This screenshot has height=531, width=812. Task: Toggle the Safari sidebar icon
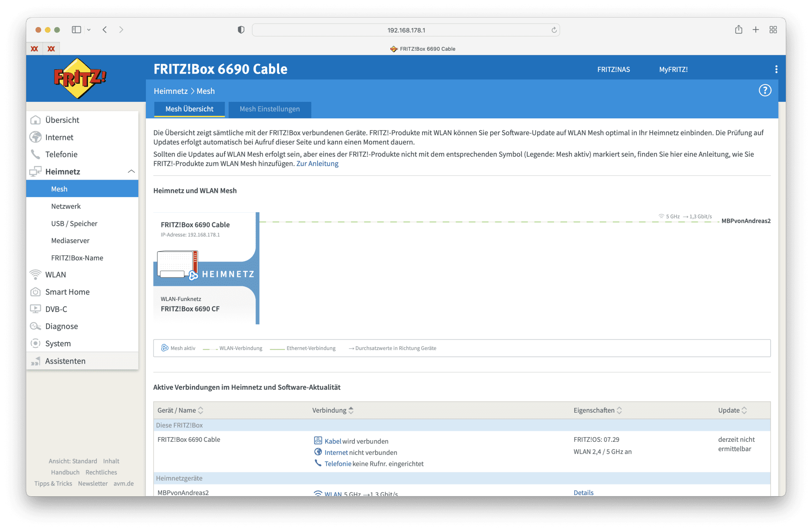[77, 30]
